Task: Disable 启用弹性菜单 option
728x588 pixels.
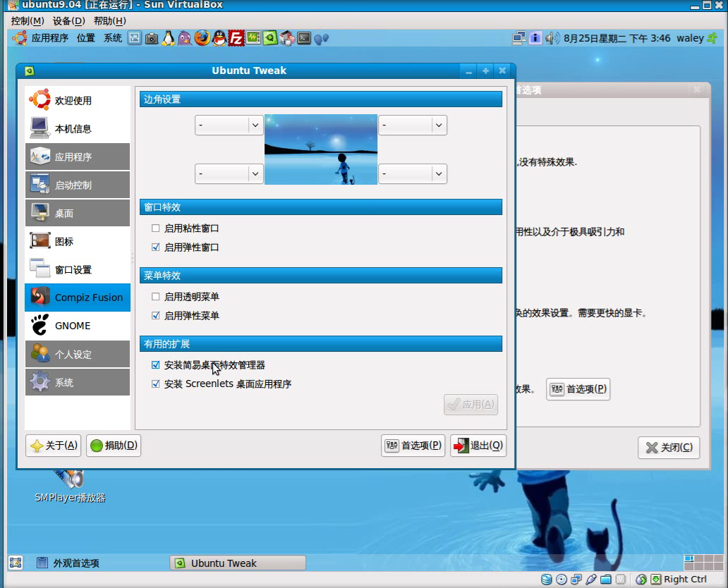Action: pyautogui.click(x=155, y=316)
